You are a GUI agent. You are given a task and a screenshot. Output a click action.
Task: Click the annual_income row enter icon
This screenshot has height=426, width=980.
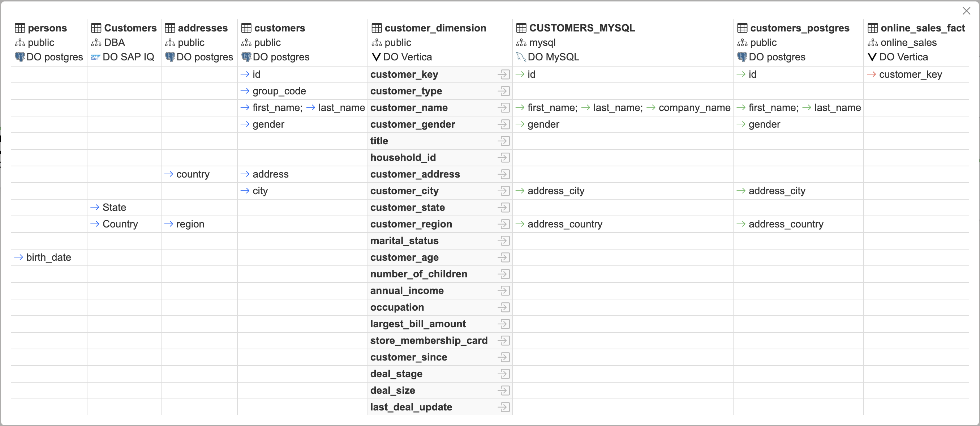(503, 290)
